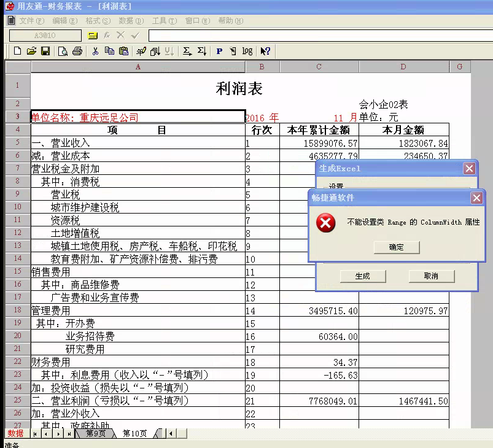Click header cell 本年累计金额
The width and height of the screenshot is (493, 448).
319,130
